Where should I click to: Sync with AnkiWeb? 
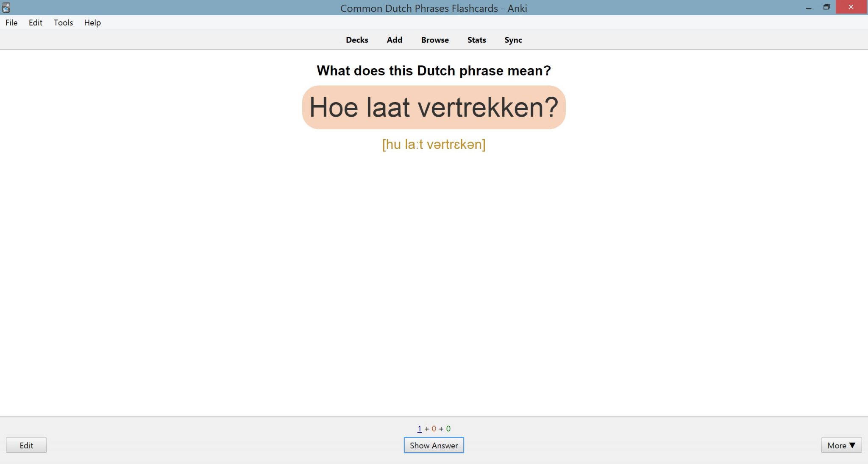[x=513, y=39]
